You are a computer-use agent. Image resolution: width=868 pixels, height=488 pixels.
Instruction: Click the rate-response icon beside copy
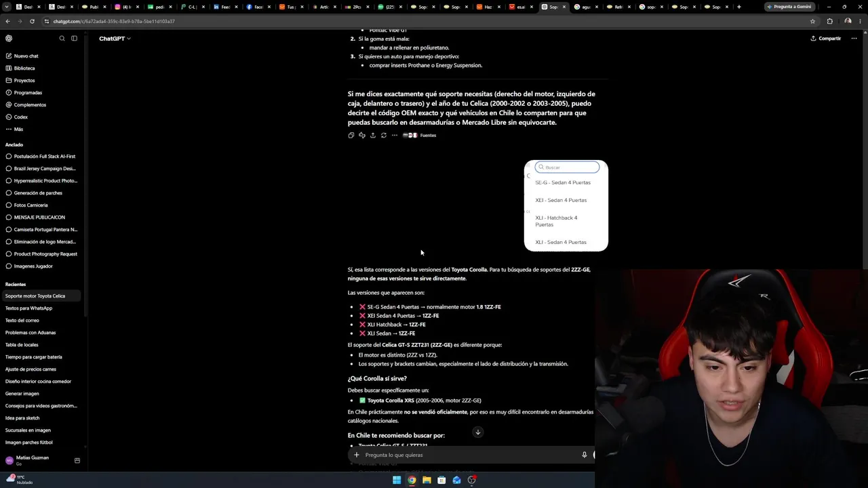(x=361, y=136)
